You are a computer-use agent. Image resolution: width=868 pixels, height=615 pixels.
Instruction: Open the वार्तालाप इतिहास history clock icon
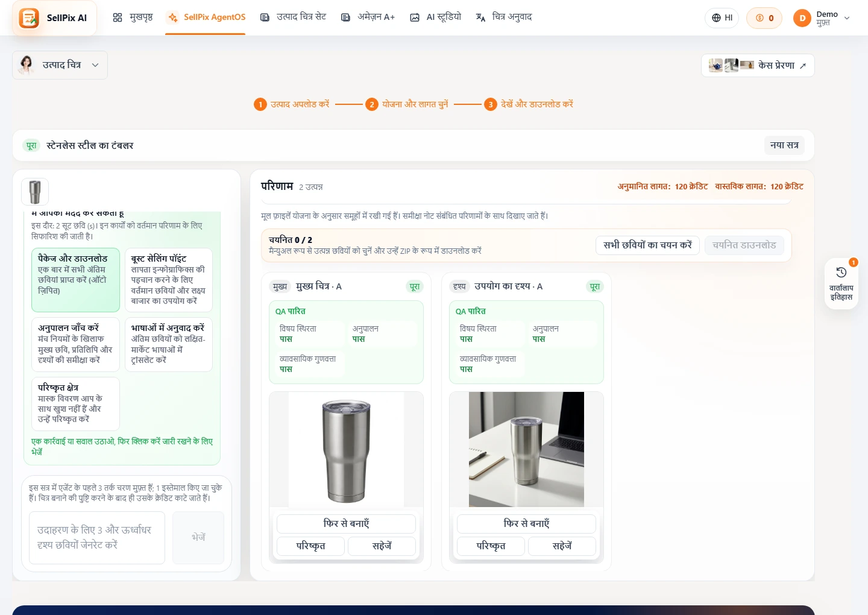point(841,273)
